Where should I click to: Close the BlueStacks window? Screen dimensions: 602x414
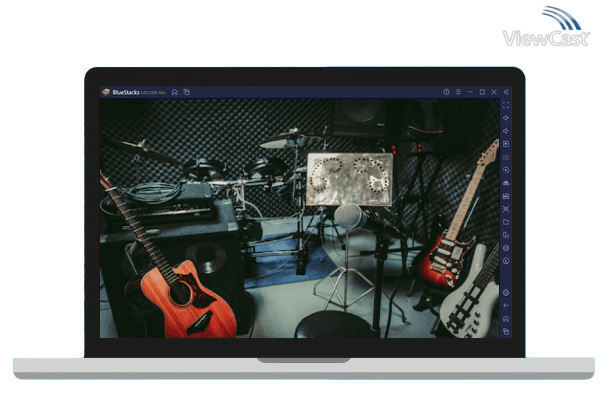coord(494,92)
